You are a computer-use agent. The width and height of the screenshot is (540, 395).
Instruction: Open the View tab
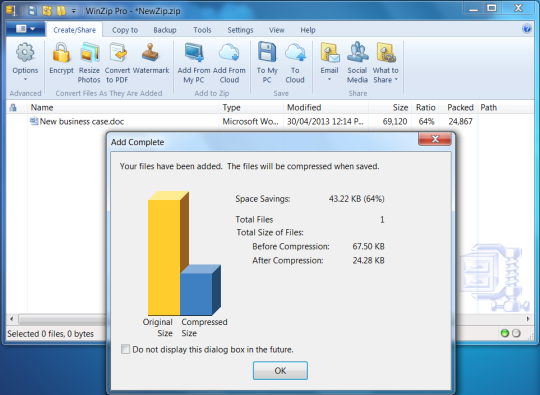click(277, 30)
